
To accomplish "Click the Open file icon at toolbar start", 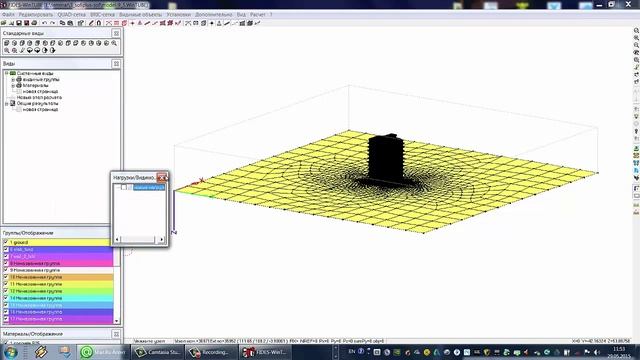I will pyautogui.click(x=4, y=23).
